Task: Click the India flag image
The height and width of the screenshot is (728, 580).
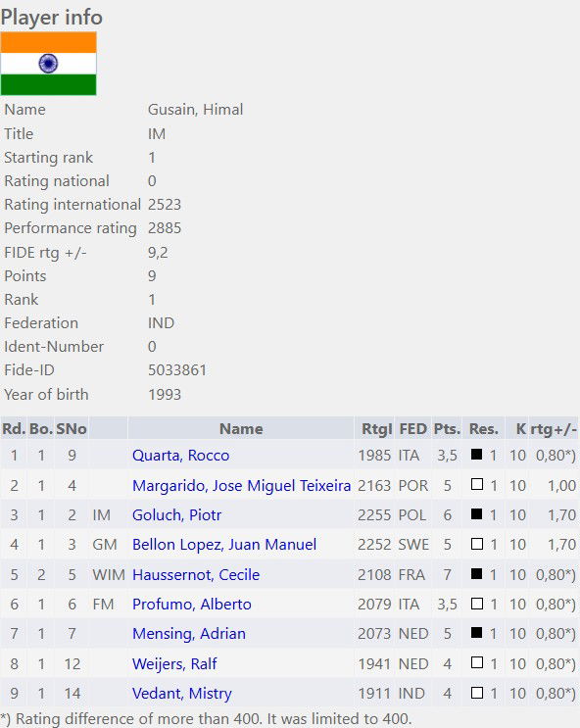Action: coord(48,64)
